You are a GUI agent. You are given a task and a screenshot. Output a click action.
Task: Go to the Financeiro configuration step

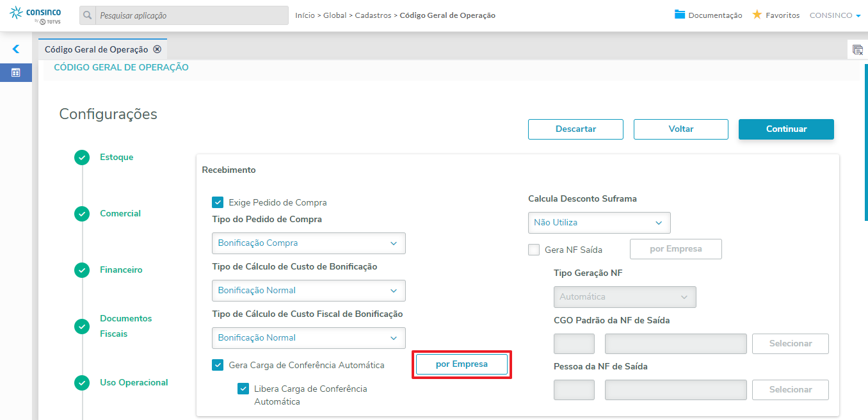coord(121,270)
